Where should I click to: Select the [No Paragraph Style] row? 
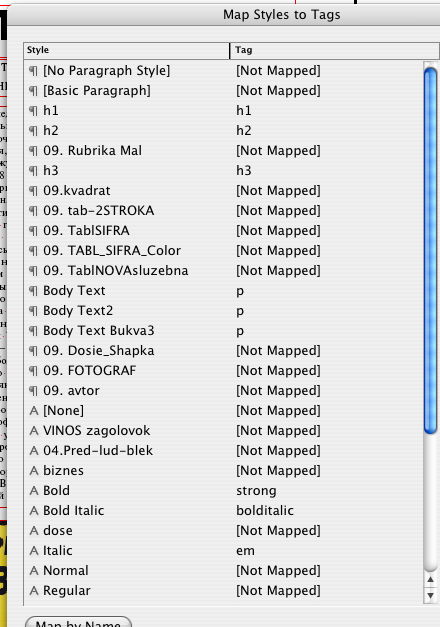[x=223, y=71]
